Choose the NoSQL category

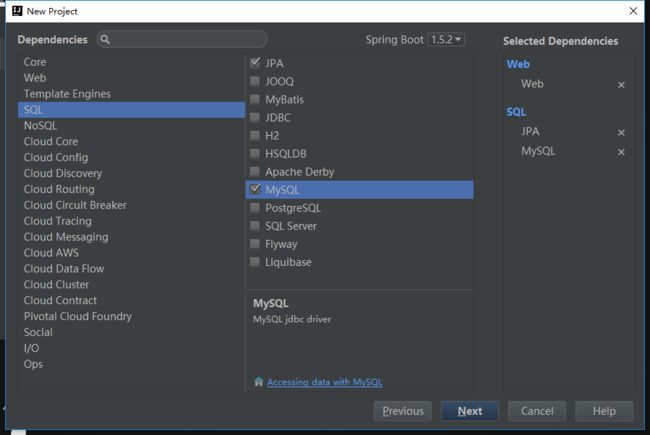coord(131,126)
